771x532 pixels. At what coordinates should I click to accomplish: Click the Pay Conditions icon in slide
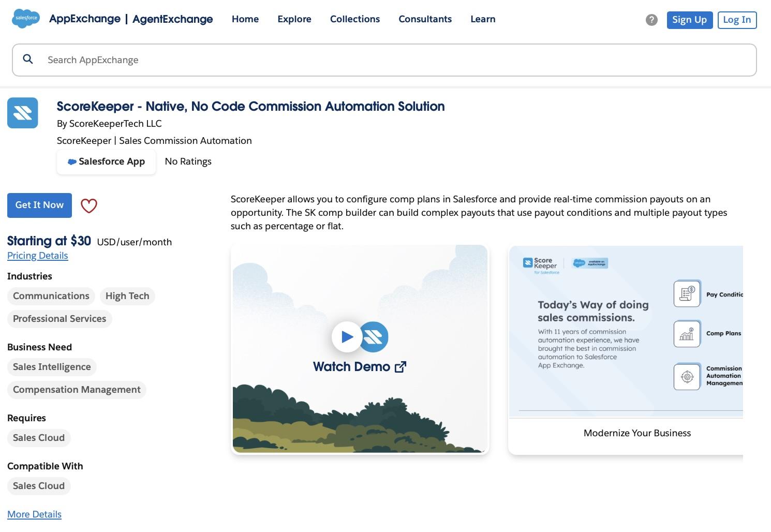click(x=687, y=293)
